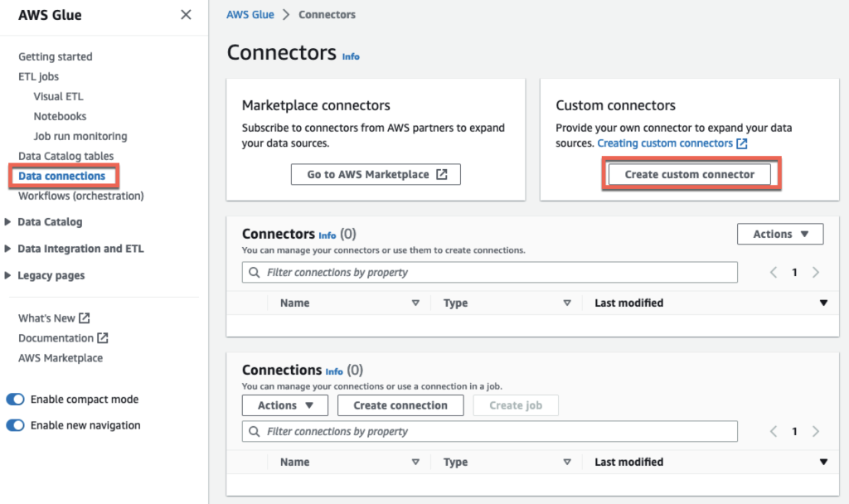The image size is (849, 504).
Task: Click the Connectors table previous page arrow
Action: [x=774, y=272]
